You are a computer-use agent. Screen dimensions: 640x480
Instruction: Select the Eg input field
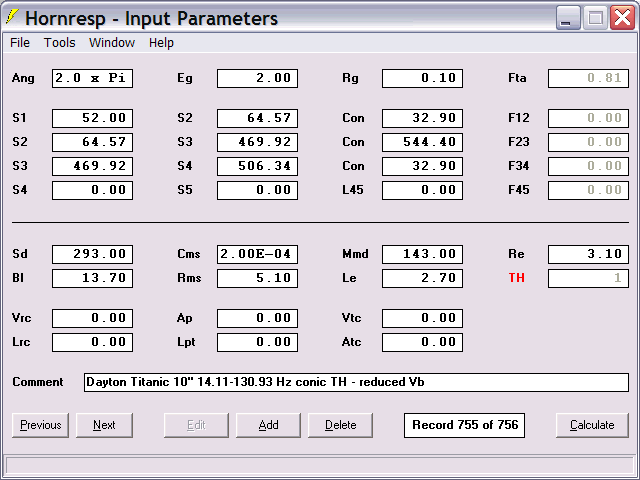click(x=258, y=78)
